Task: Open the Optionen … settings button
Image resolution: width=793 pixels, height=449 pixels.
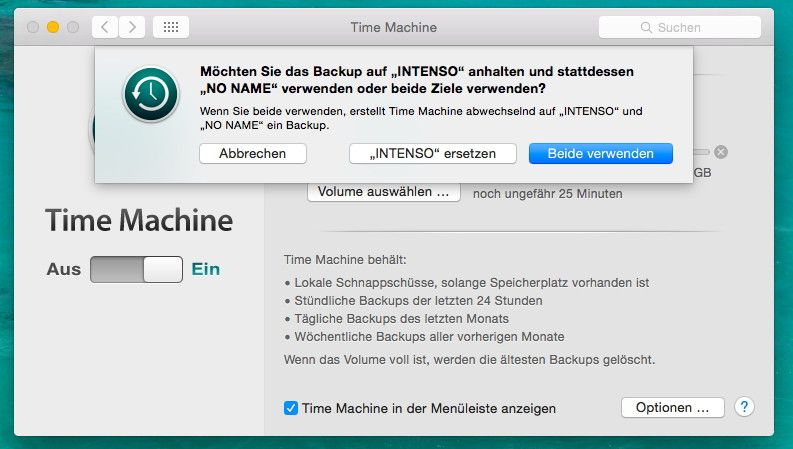Action: (x=673, y=408)
